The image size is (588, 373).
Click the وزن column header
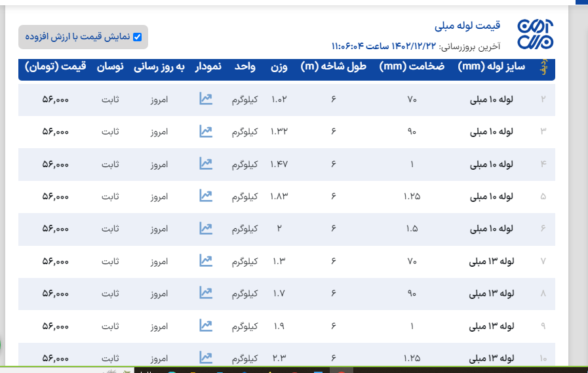(279, 67)
